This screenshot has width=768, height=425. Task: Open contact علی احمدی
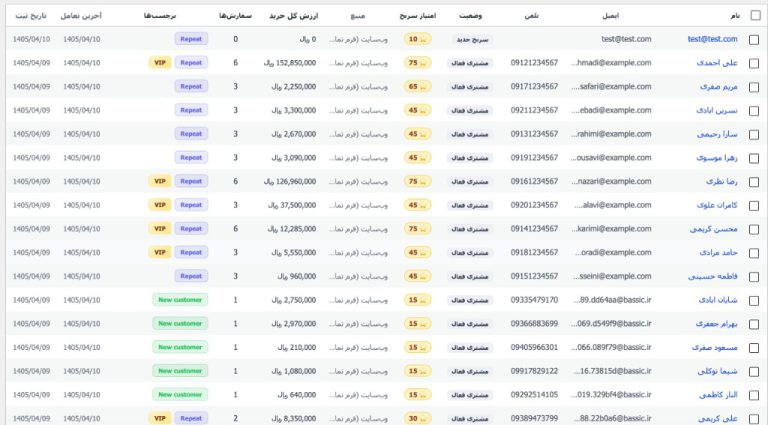(717, 63)
